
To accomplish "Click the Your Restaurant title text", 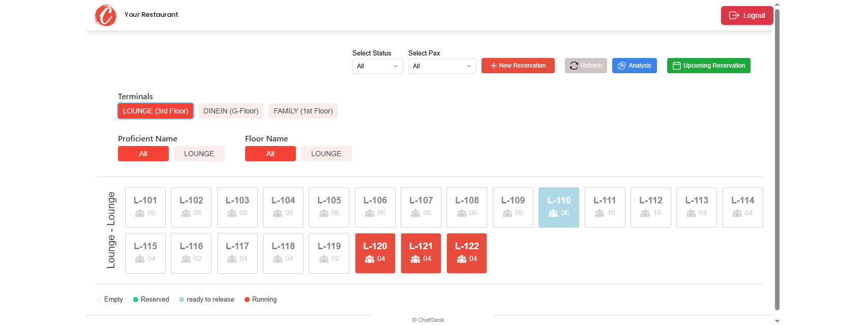I will click(151, 15).
